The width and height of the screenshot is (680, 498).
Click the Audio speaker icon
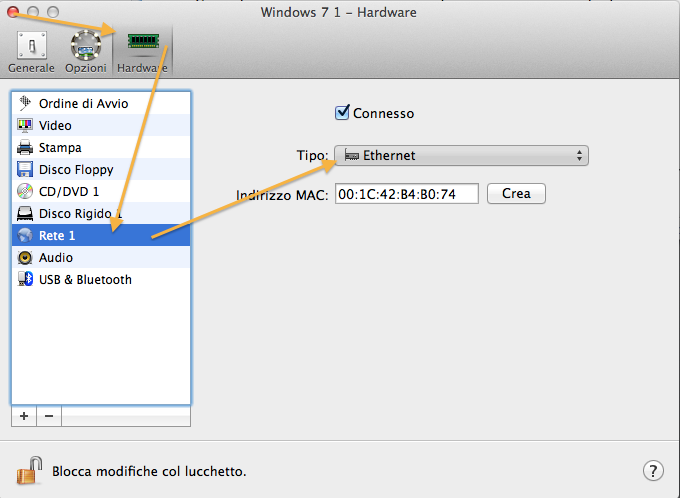(25, 257)
